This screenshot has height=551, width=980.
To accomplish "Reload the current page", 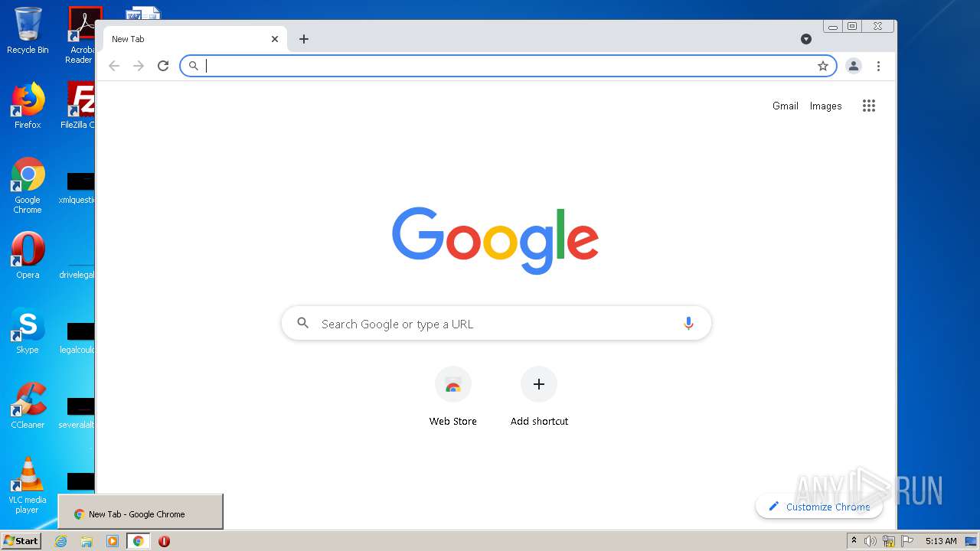I will click(163, 66).
